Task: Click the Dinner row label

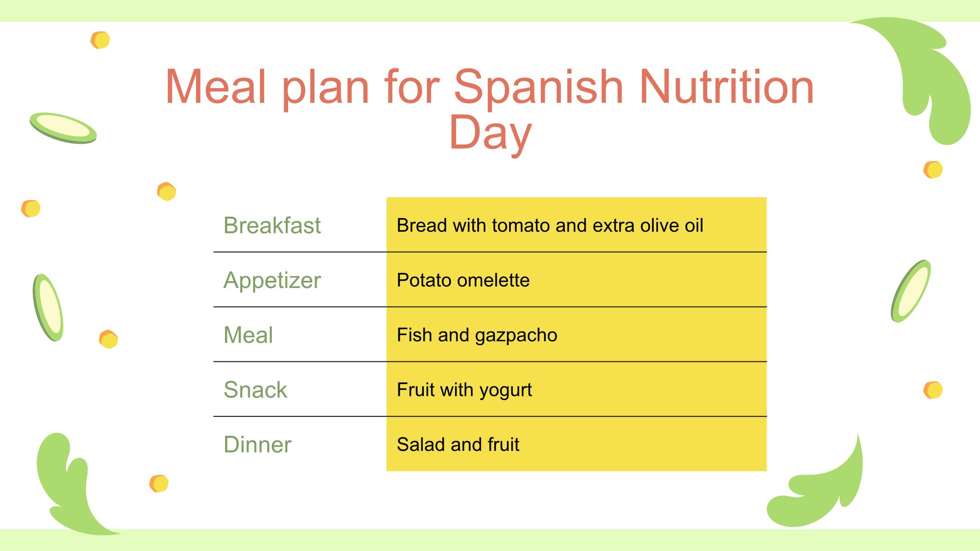Action: tap(257, 444)
